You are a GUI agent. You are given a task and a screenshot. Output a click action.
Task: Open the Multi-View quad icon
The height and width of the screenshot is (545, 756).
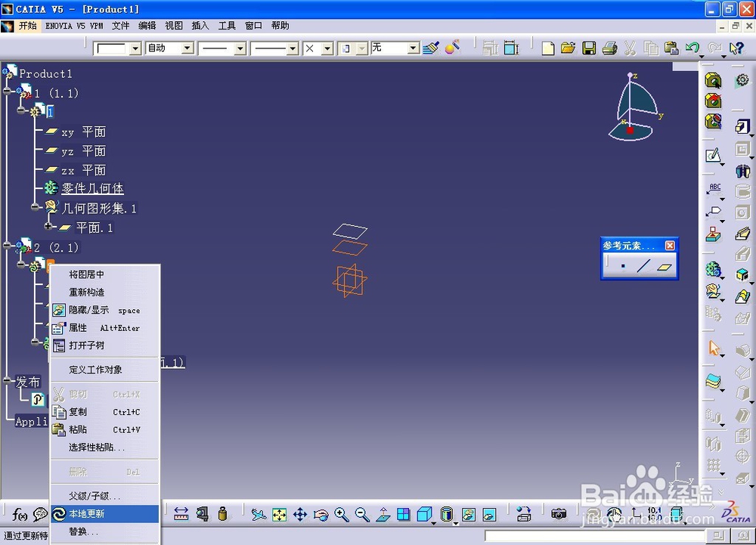[404, 515]
